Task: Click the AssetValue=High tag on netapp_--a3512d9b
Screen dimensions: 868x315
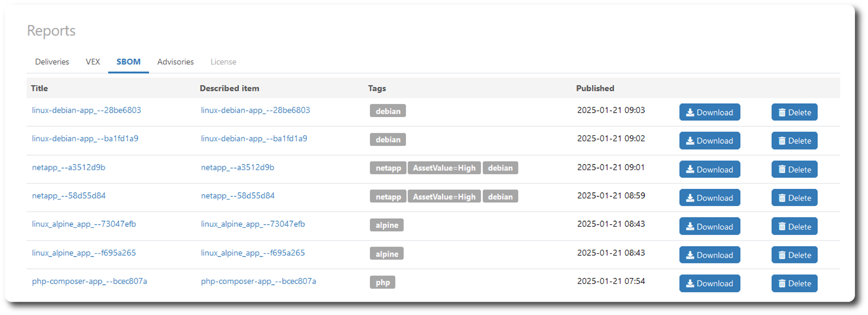Action: (444, 168)
